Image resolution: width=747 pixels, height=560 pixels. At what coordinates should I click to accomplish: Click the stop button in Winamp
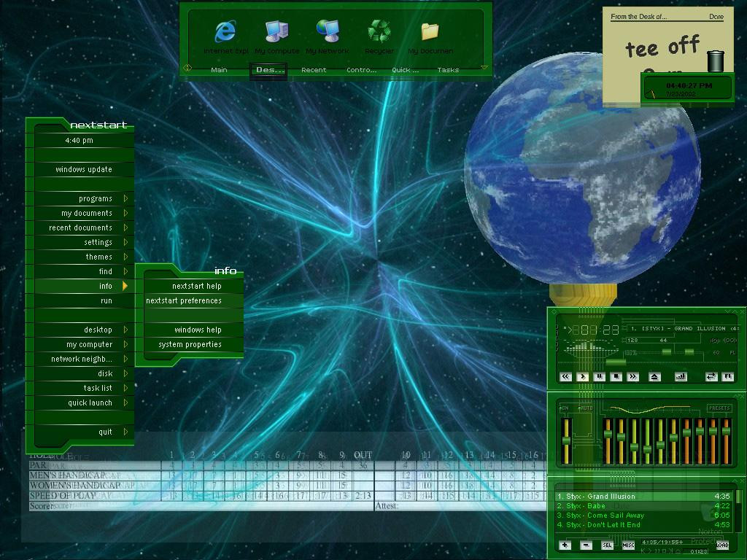pos(616,377)
